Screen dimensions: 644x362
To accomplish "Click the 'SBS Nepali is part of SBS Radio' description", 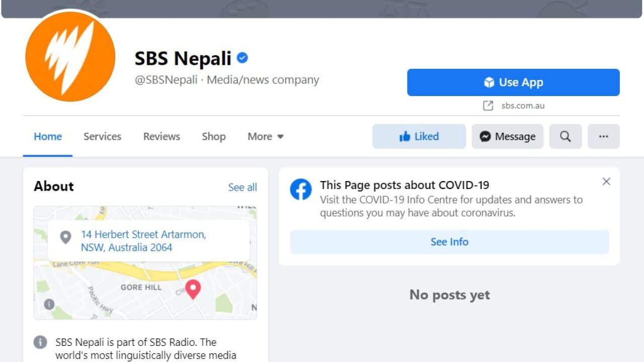I will [x=146, y=349].
